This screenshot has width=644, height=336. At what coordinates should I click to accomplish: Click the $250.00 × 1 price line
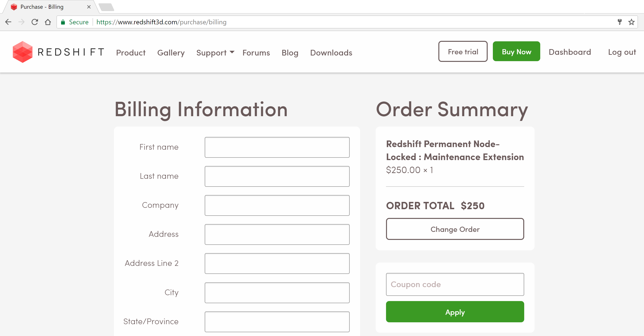point(410,170)
